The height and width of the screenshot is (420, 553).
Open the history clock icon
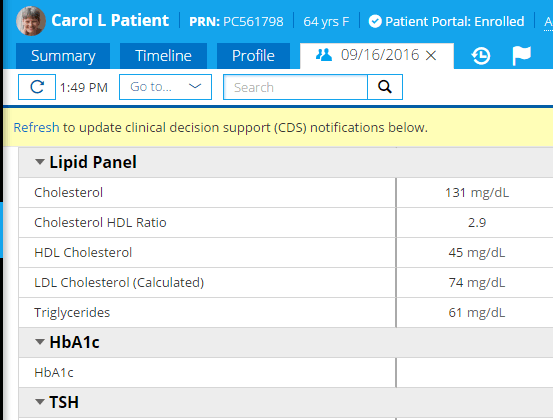pos(481,56)
